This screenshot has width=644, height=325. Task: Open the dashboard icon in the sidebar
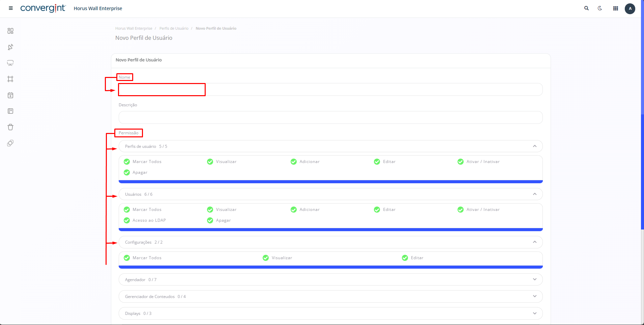pos(10,31)
